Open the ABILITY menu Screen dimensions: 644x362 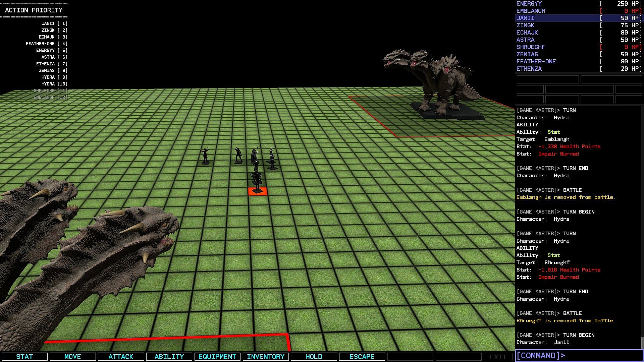tap(169, 357)
